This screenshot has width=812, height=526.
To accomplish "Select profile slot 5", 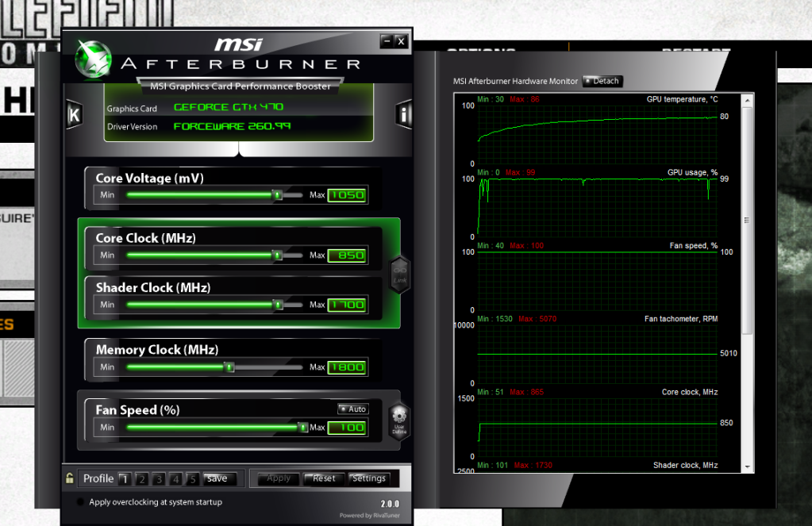I will point(192,479).
